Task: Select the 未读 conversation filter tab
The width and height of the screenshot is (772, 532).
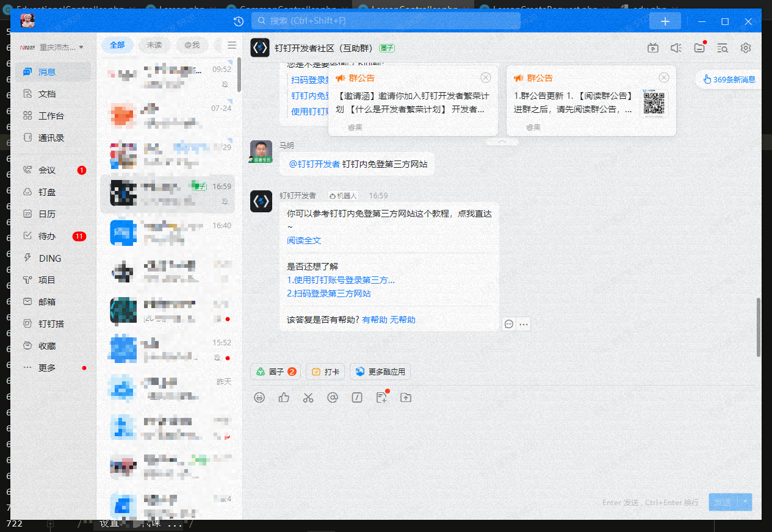Action: point(154,45)
